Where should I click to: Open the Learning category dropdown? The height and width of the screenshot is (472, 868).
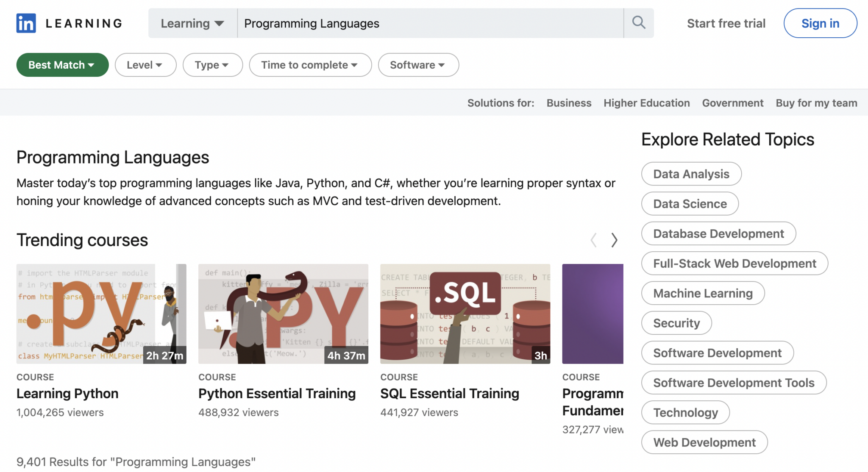192,23
